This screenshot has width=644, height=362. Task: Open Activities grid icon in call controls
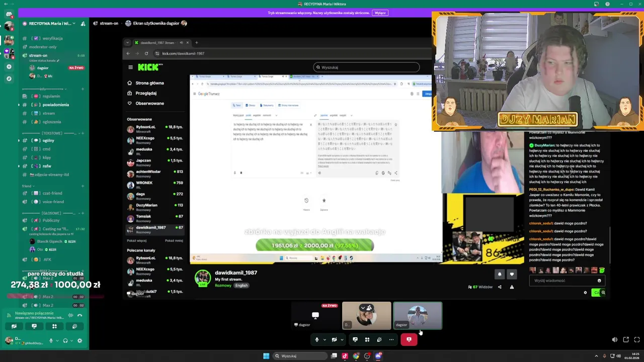367,339
